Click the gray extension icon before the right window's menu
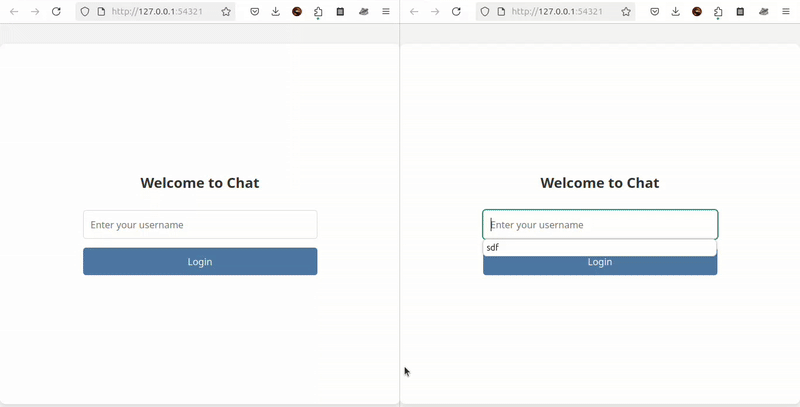Viewport: 800px width, 407px height. pyautogui.click(x=764, y=11)
